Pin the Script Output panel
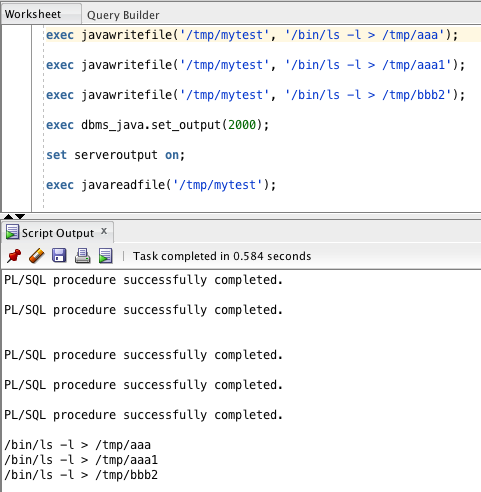The width and height of the screenshot is (481, 492). 14,256
